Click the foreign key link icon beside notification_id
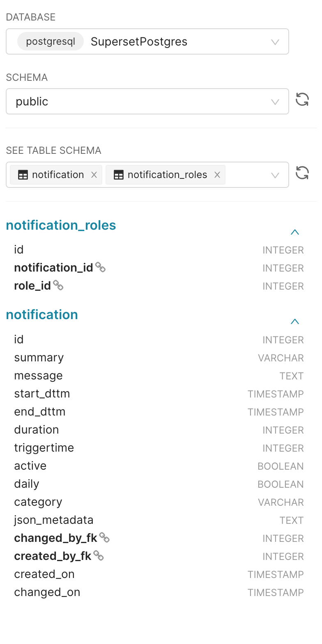The width and height of the screenshot is (322, 644). (101, 267)
